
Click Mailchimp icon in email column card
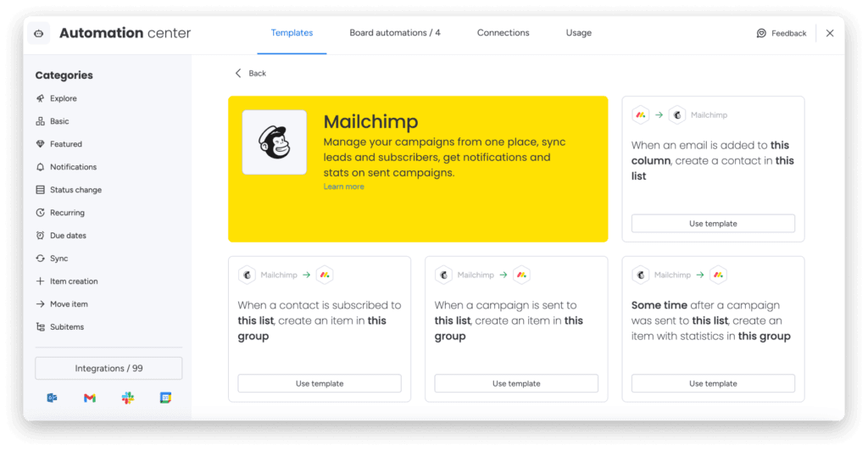tap(677, 115)
